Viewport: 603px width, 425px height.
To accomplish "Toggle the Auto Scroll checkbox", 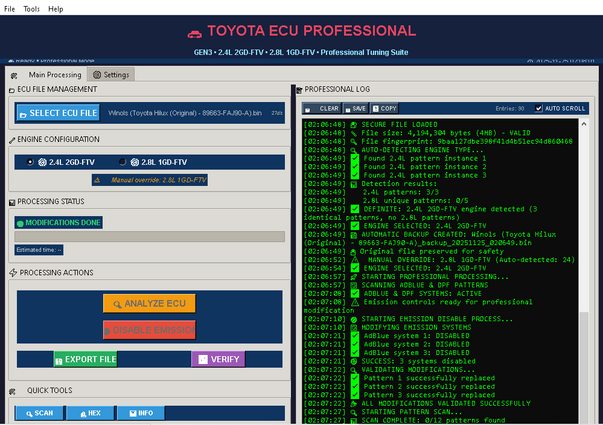I will [x=539, y=108].
